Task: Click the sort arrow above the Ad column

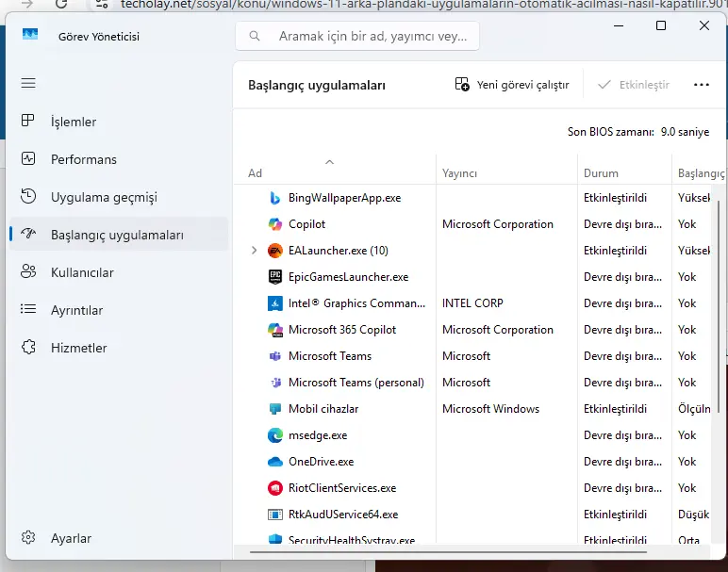Action: click(330, 162)
